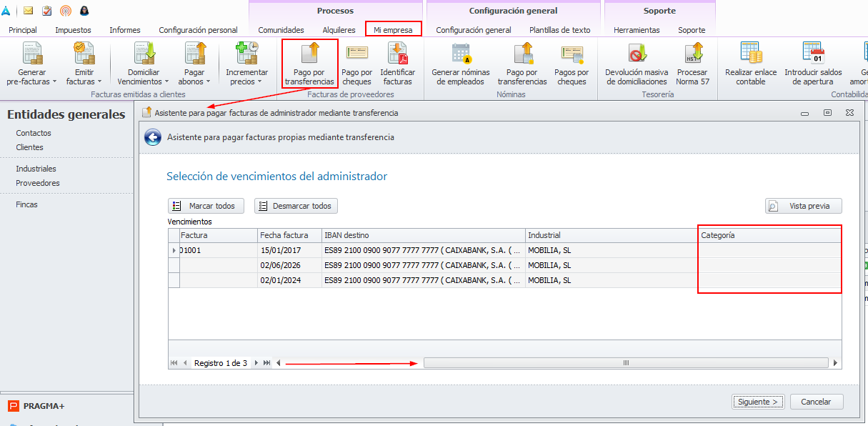
Task: Open the user avatar icon in title bar
Action: [84, 11]
